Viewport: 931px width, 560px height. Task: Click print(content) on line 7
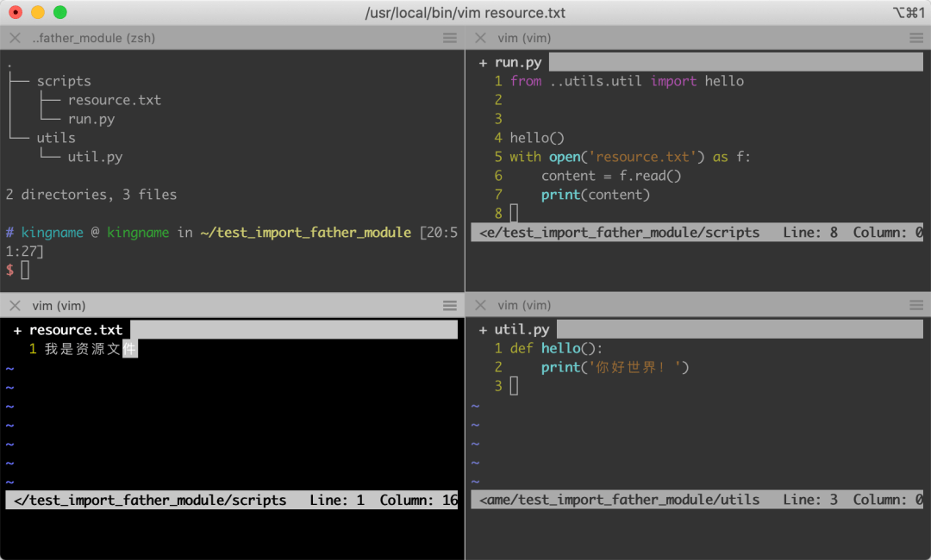pyautogui.click(x=596, y=196)
